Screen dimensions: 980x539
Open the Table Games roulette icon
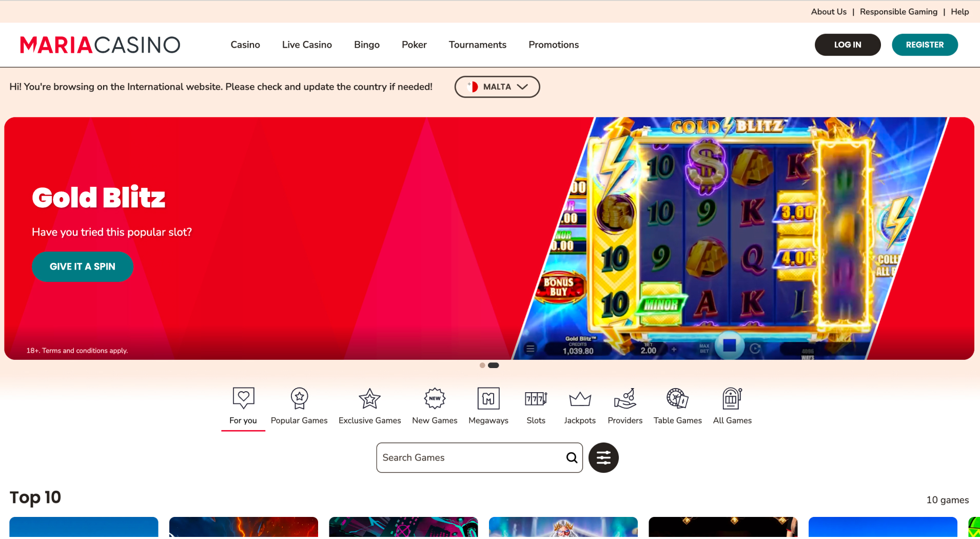pos(677,398)
